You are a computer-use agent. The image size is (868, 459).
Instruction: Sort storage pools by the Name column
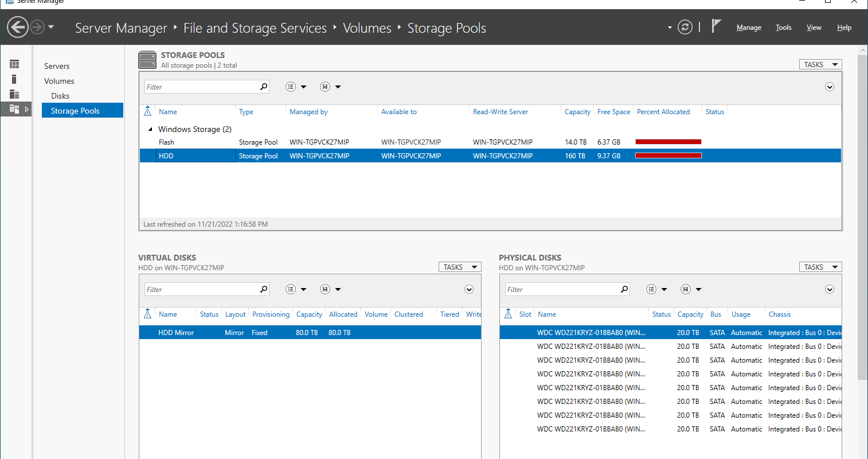168,112
